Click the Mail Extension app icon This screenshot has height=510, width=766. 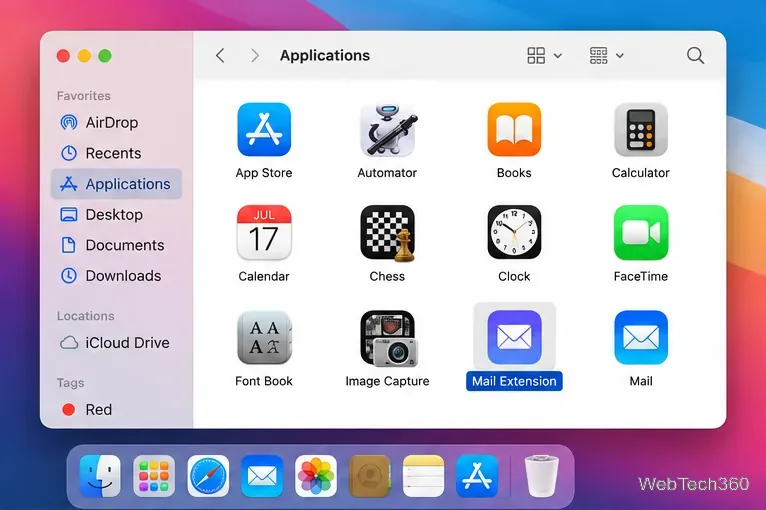[x=514, y=338]
